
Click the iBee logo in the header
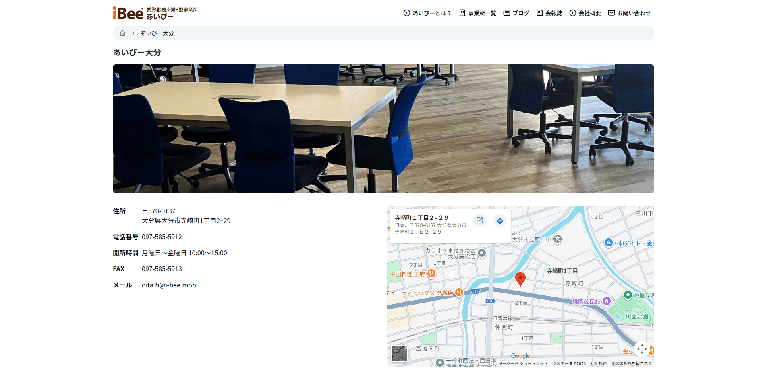coord(155,13)
